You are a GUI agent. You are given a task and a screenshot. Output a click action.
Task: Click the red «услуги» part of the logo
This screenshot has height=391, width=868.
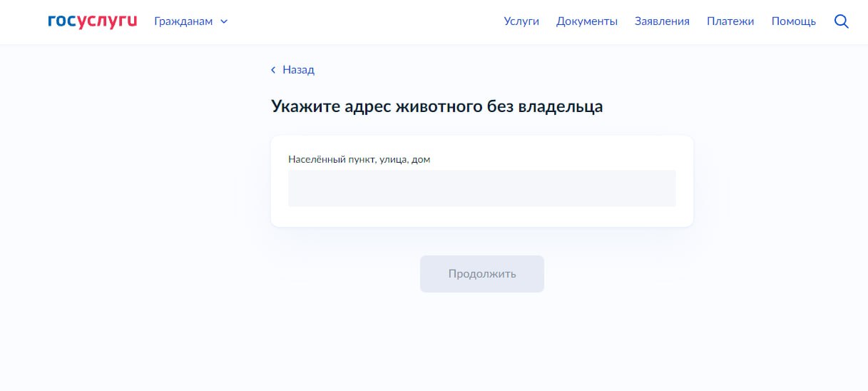click(x=106, y=21)
